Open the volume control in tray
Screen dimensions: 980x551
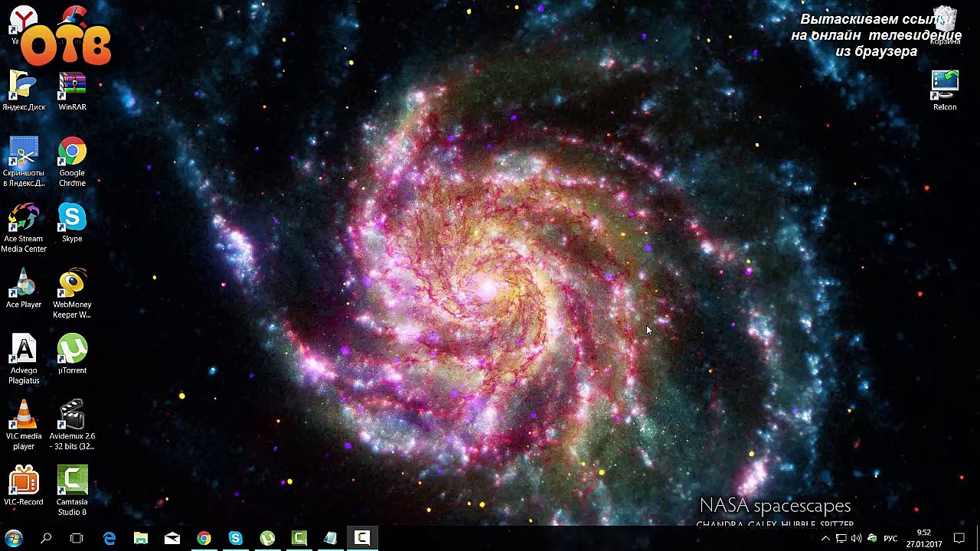tap(856, 539)
